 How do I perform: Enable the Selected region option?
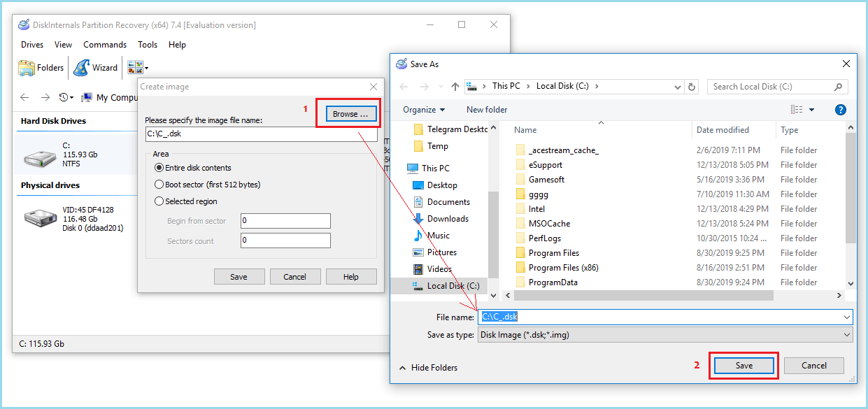tap(159, 201)
